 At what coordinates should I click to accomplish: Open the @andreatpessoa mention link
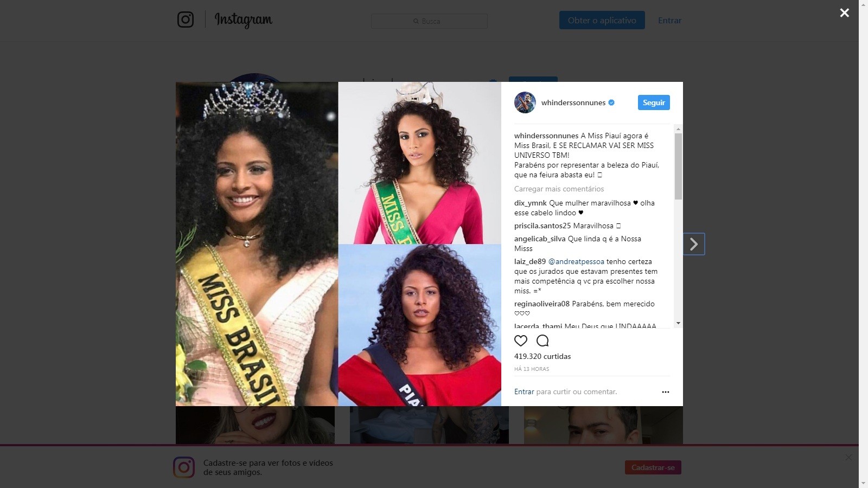[576, 261]
